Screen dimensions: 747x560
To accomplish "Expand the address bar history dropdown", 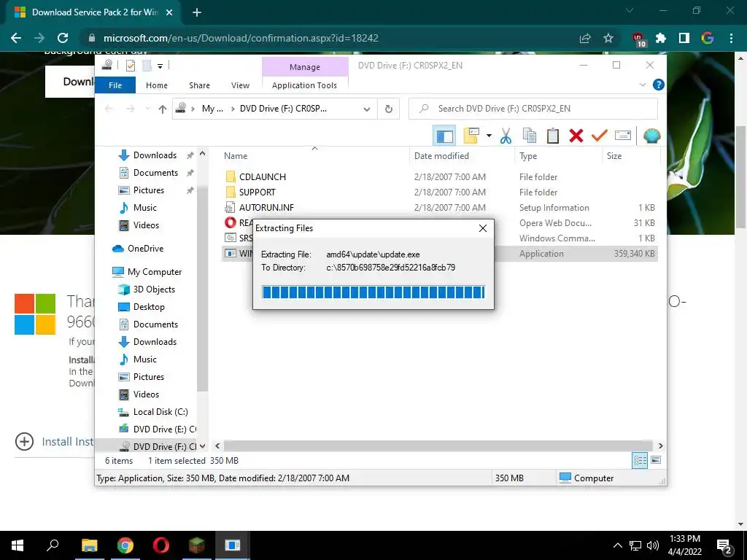I will pyautogui.click(x=366, y=109).
